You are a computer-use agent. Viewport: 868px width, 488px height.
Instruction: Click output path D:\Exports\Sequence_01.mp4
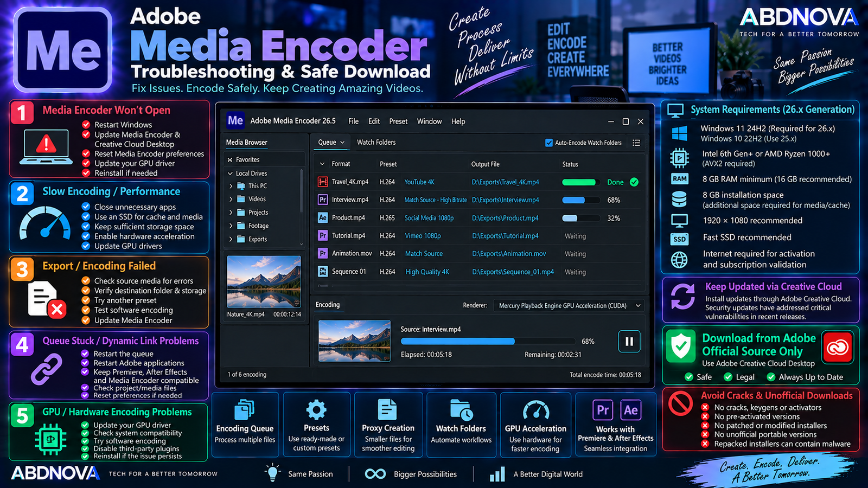[x=513, y=272]
